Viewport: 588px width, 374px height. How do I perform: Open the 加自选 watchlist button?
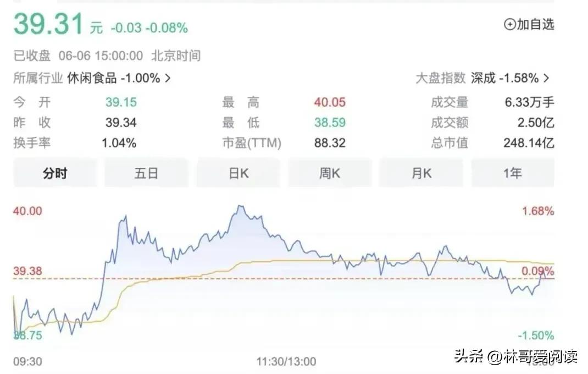[x=530, y=25]
